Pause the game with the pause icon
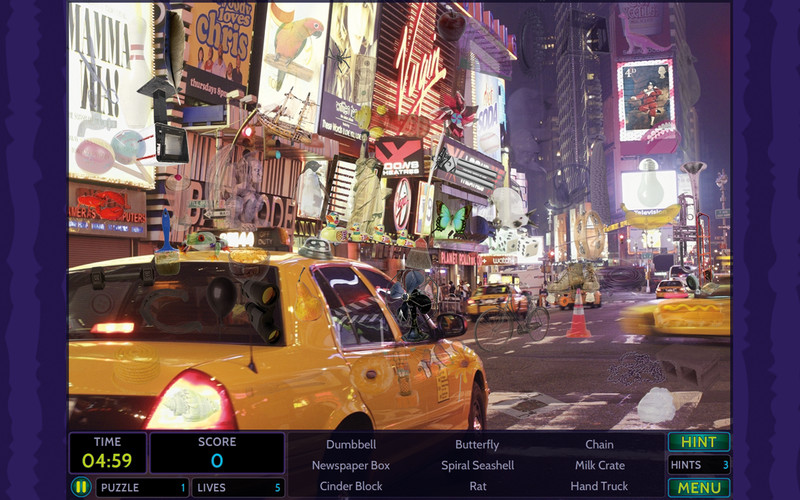The height and width of the screenshot is (500, 800). click(81, 487)
